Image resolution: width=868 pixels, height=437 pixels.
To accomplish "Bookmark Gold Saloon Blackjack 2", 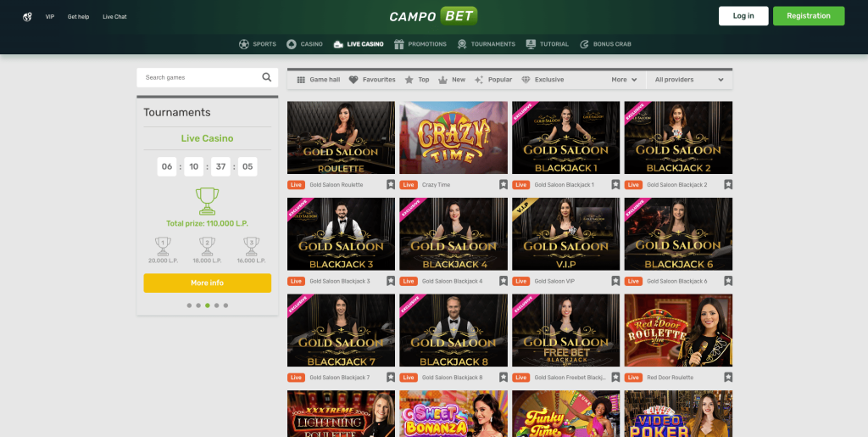I will (728, 184).
